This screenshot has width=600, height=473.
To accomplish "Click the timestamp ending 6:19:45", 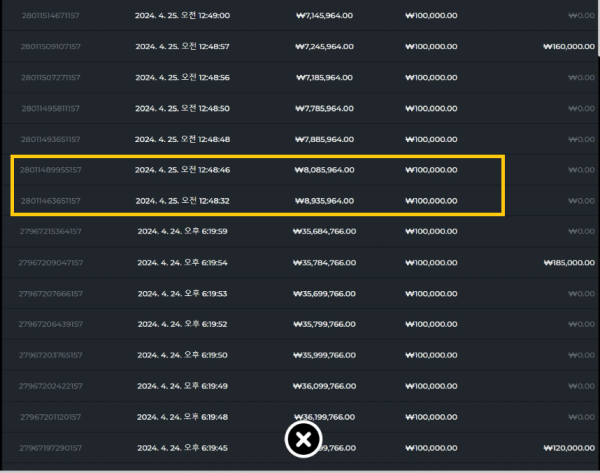I will [x=183, y=448].
